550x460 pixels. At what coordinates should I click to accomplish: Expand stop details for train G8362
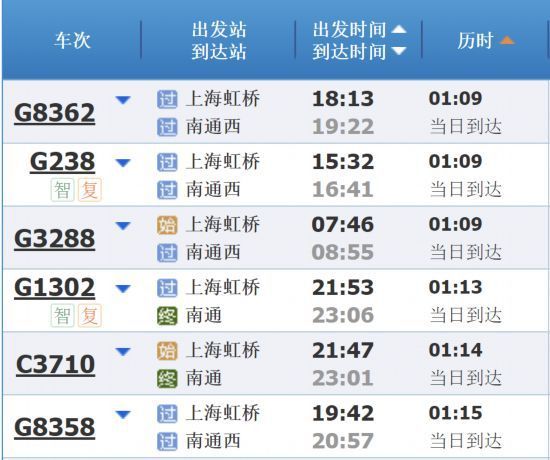click(123, 100)
